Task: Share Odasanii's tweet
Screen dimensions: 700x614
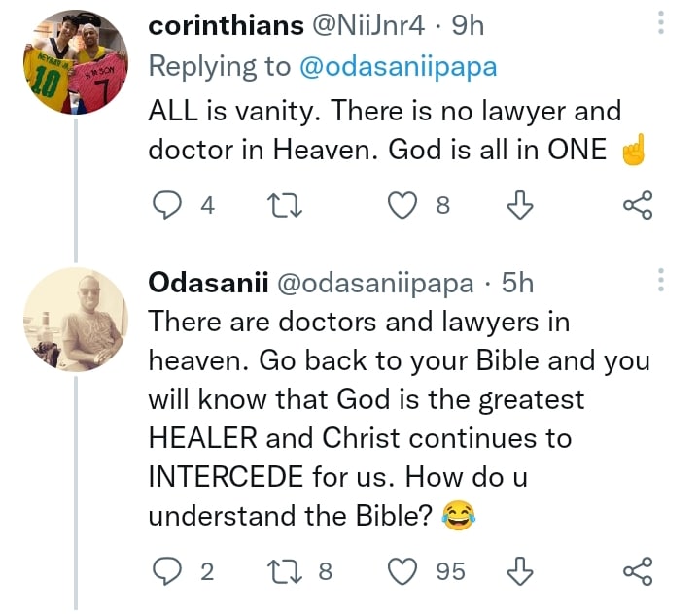Action: [637, 571]
